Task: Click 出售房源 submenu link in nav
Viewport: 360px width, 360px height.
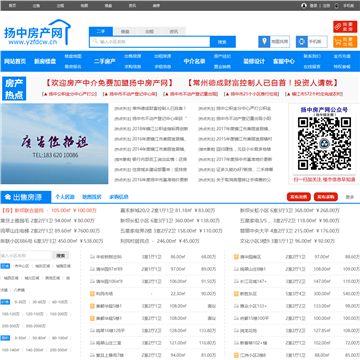Action: 133,56
